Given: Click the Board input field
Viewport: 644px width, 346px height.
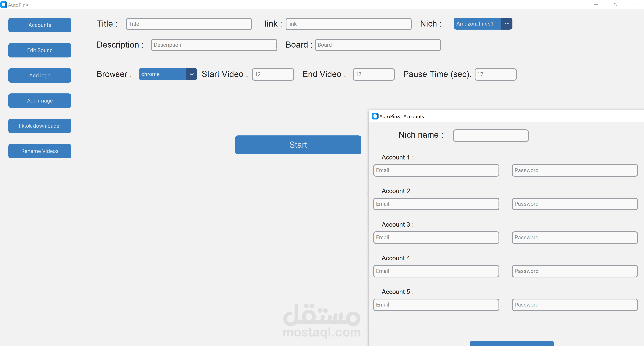Looking at the screenshot, I should (x=378, y=45).
